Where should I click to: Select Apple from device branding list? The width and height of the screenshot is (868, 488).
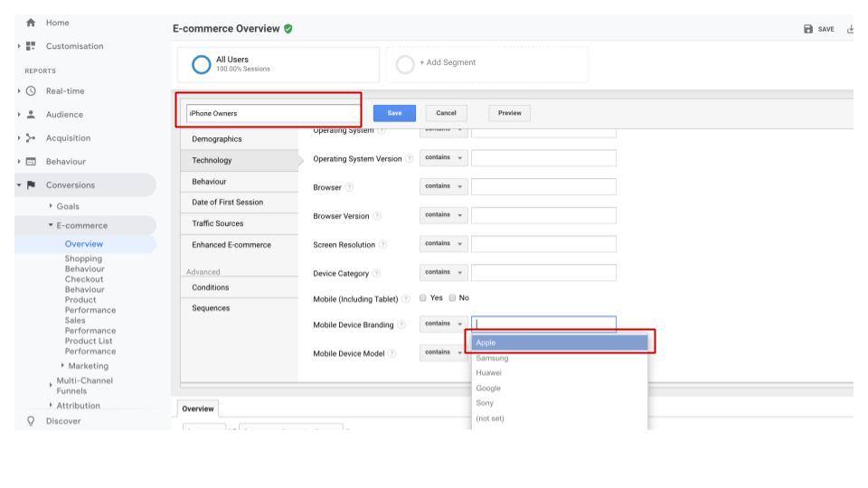[x=559, y=343]
